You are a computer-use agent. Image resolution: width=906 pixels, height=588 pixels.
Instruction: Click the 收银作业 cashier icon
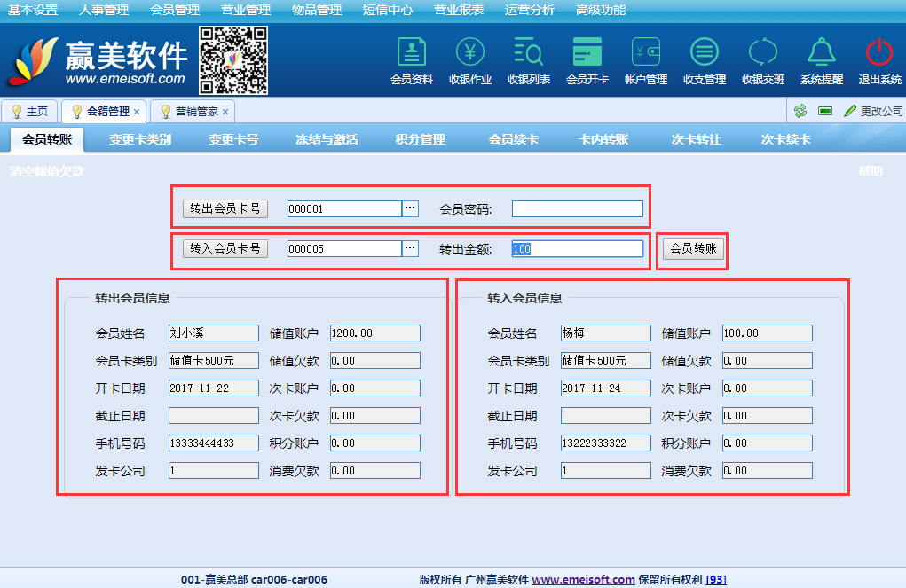point(470,53)
